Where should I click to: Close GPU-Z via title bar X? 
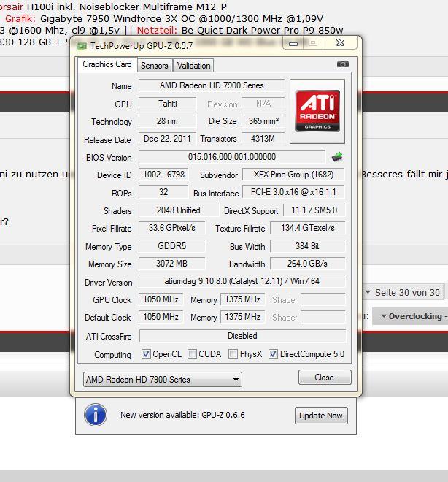(340, 43)
